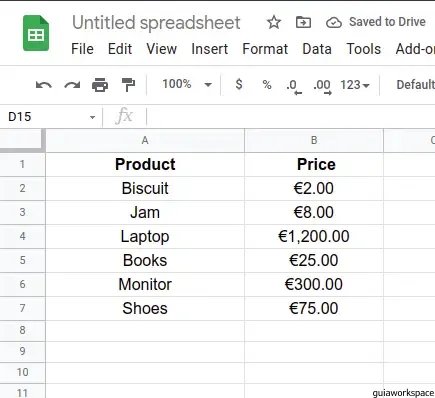Open the Name box dropdown arrow
Viewport: 435px width, 398px height.
pyautogui.click(x=92, y=117)
